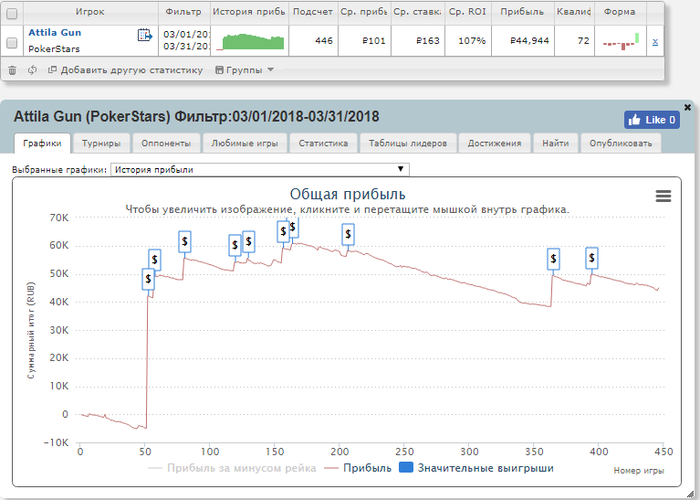Sort by Подсчет column header
Image resolution: width=700 pixels, height=500 pixels.
point(313,12)
